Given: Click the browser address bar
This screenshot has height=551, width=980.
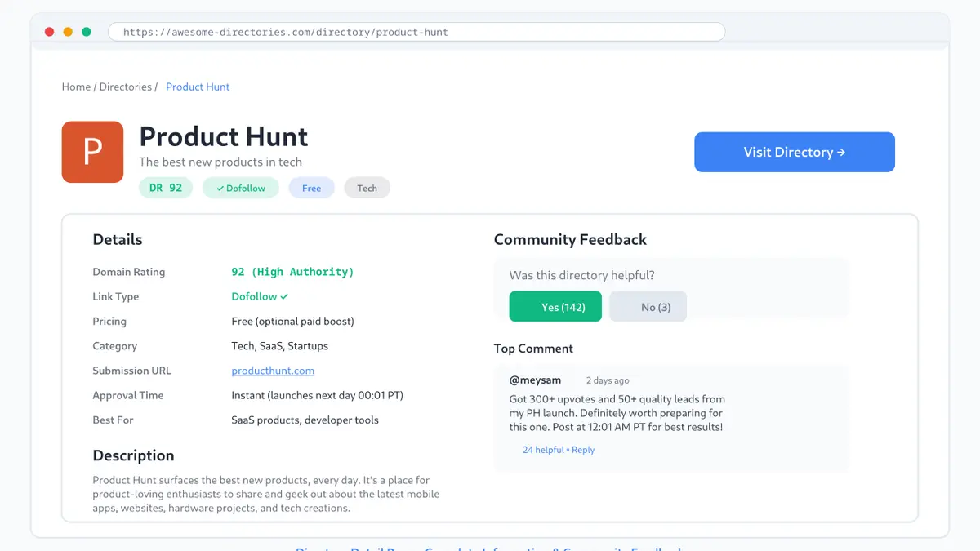Looking at the screenshot, I should [x=416, y=31].
